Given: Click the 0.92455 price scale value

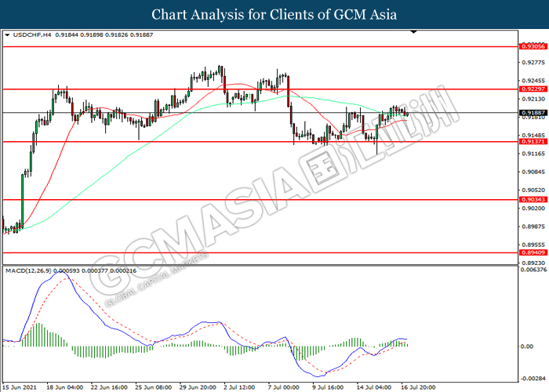Looking at the screenshot, I should coord(533,81).
